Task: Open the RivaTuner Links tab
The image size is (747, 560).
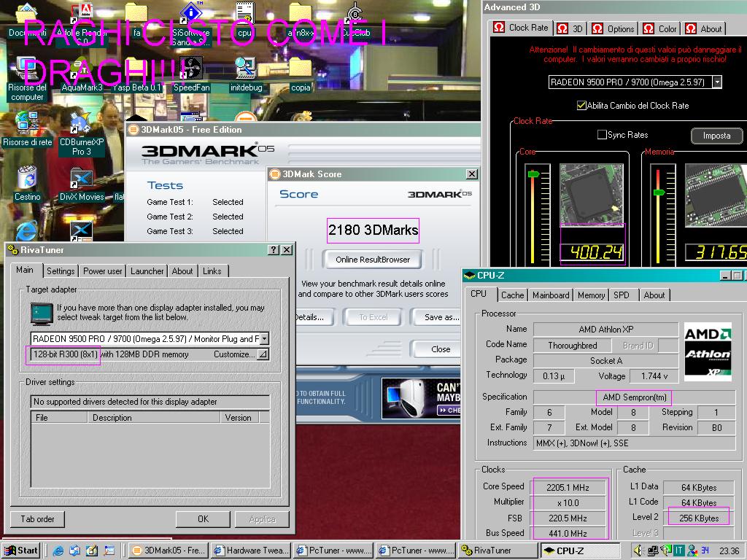Action: (x=212, y=271)
